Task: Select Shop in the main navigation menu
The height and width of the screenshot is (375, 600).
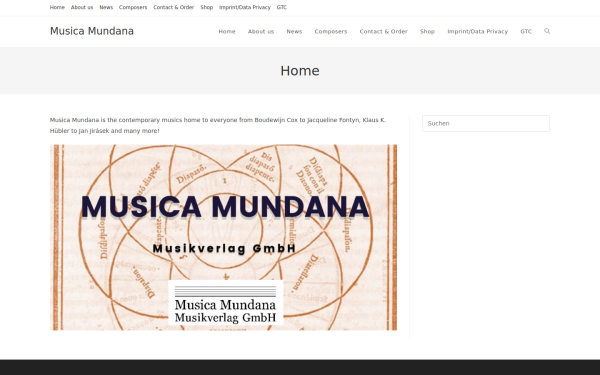Action: 427,31
